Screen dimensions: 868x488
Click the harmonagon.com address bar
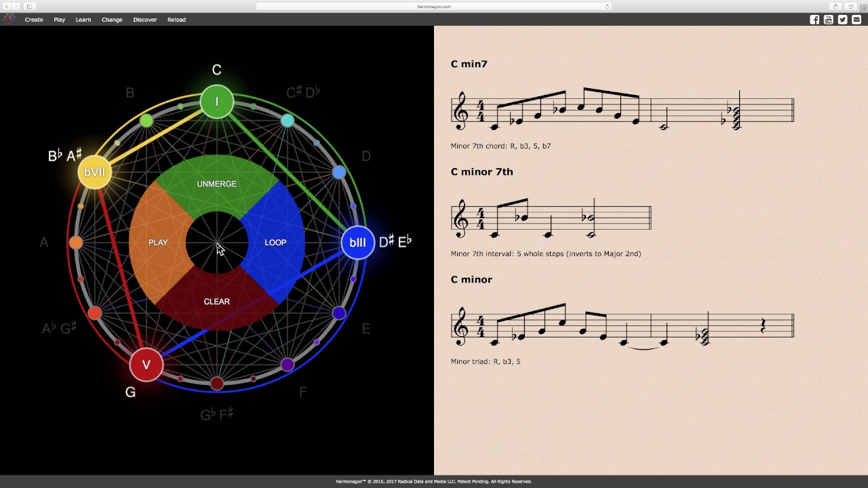tap(434, 6)
